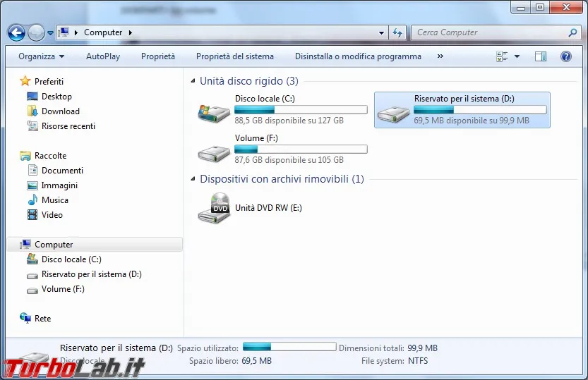
Task: Click the Documenti document icon
Action: click(32, 170)
